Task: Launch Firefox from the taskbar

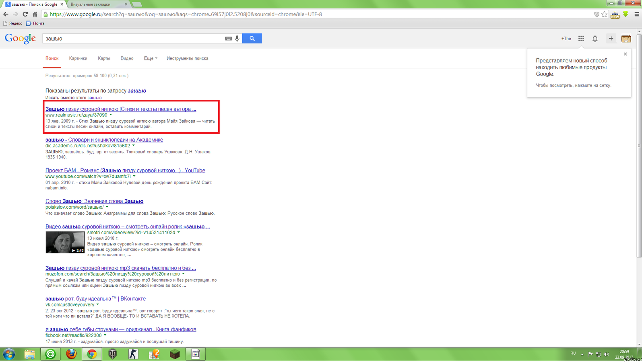Action: (x=71, y=354)
